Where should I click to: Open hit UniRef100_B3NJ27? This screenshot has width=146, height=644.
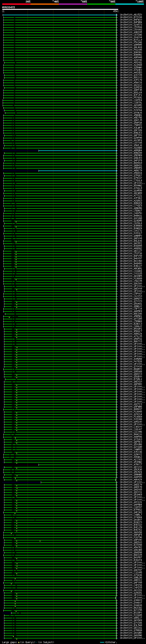click(x=131, y=266)
